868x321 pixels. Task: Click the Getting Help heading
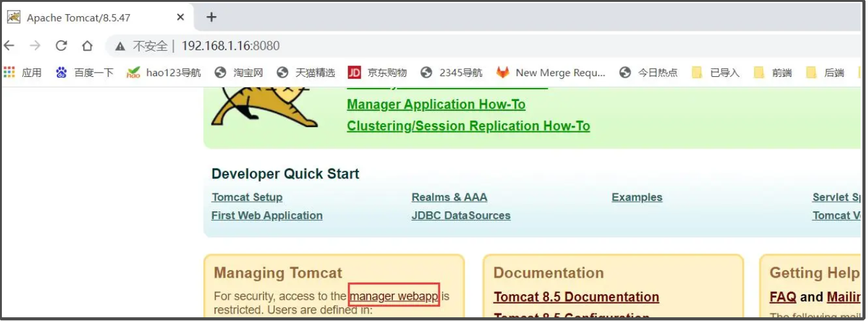pos(815,273)
